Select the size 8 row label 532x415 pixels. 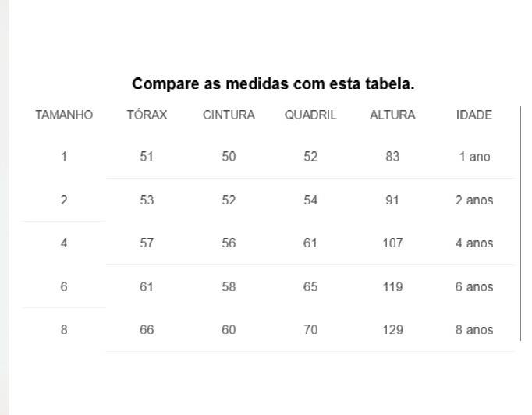pos(64,329)
